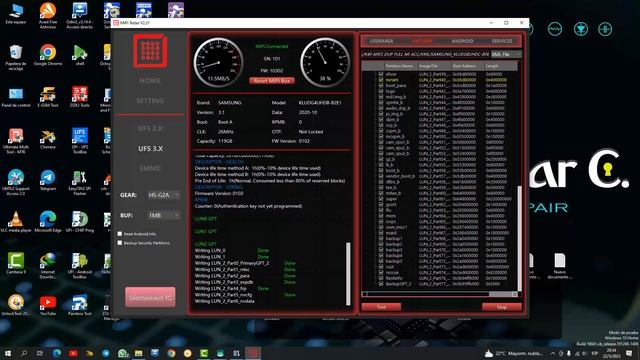This screenshot has height=360, width=640.
Task: Uncheck the rescue partition checkbox
Action: (x=380, y=272)
